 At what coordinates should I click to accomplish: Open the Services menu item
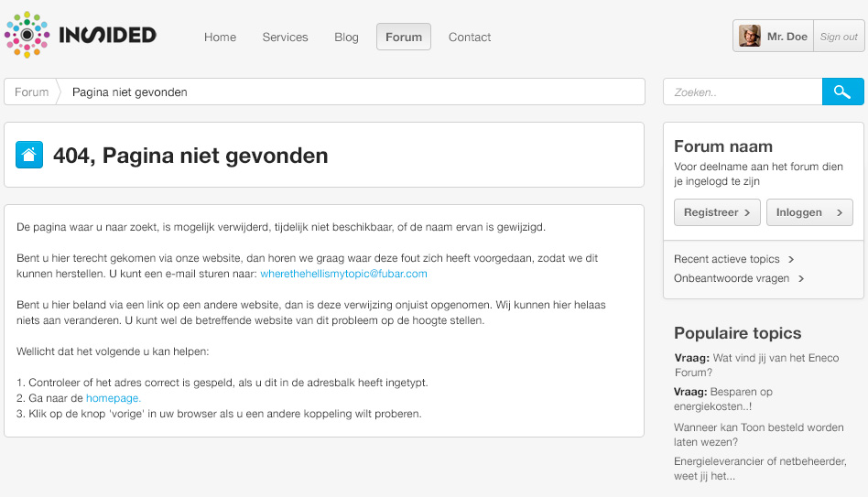coord(285,38)
